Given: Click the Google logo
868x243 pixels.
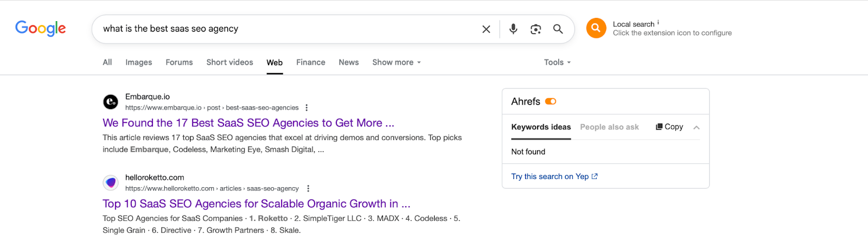Looking at the screenshot, I should (x=41, y=28).
